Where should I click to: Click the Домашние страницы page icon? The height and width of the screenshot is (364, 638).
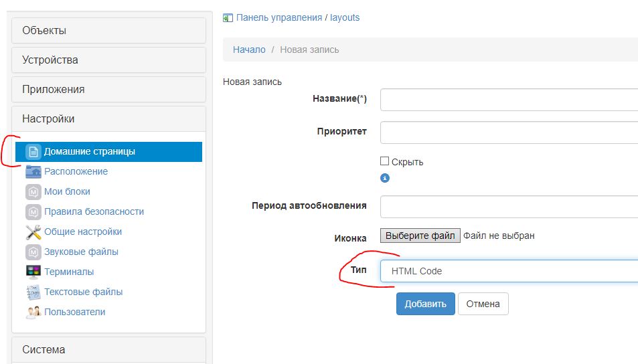pyautogui.click(x=33, y=152)
